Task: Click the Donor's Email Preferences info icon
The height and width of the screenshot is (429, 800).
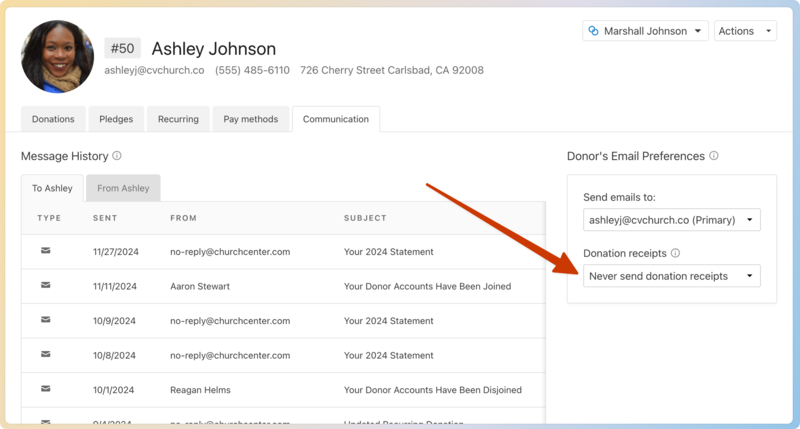Action: 713,156
